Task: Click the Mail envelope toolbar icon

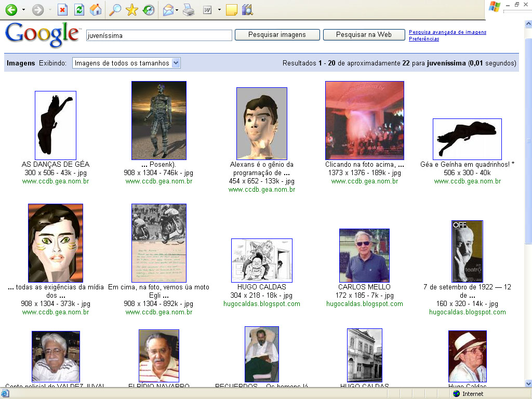Action: [168, 10]
